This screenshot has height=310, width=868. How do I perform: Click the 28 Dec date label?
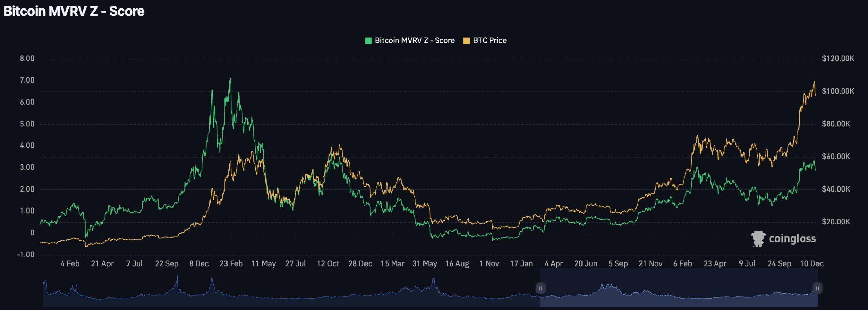360,264
